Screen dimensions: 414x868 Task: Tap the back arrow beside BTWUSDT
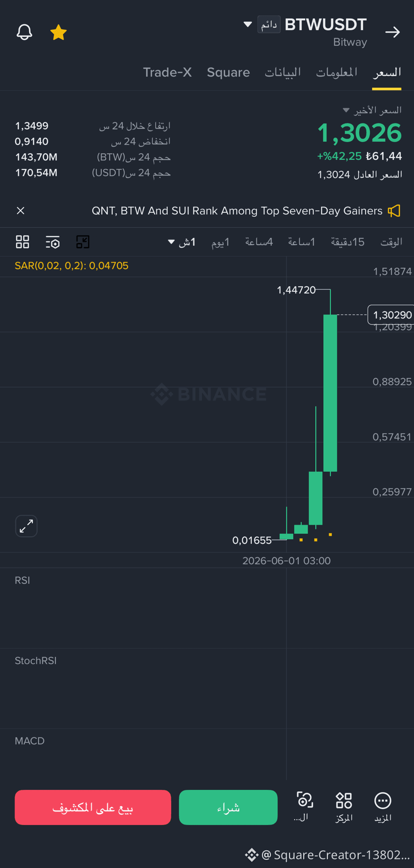pyautogui.click(x=392, y=32)
